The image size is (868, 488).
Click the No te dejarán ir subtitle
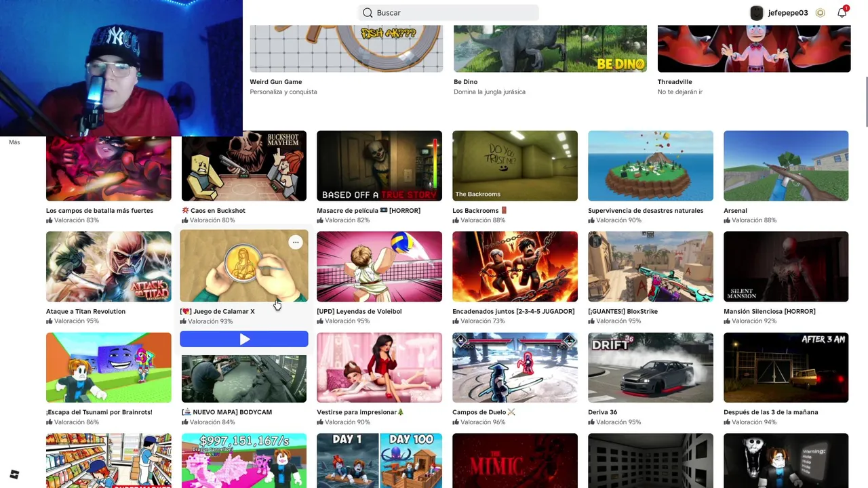[679, 92]
